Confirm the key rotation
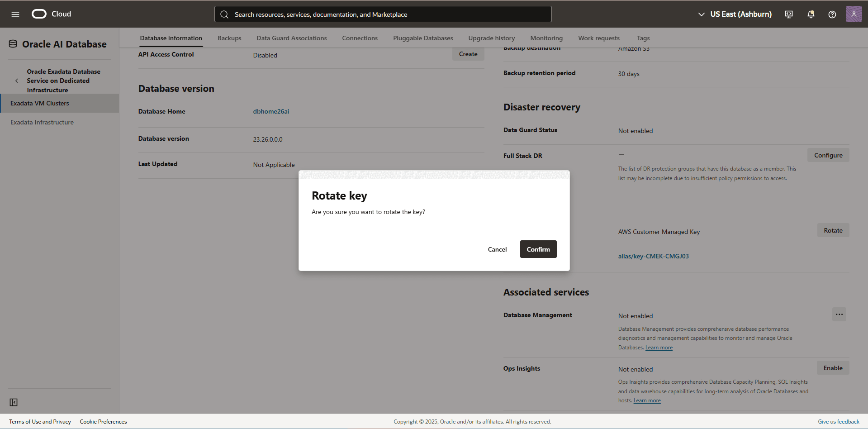The image size is (868, 429). pos(538,249)
